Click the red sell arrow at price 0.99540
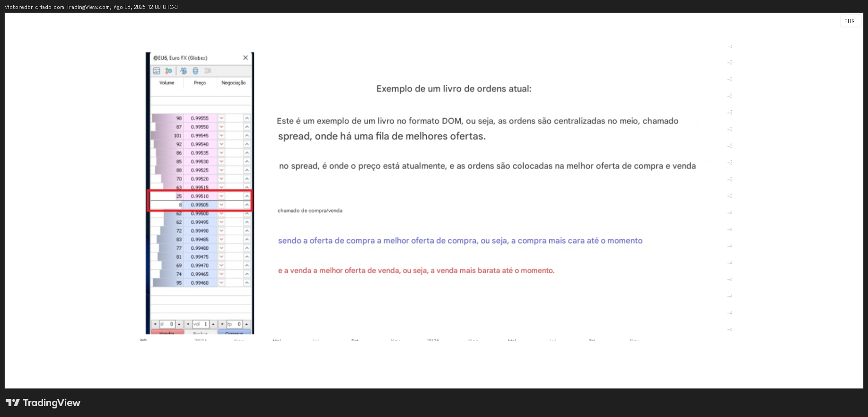Viewport: 868px width, 417px height. (221, 144)
